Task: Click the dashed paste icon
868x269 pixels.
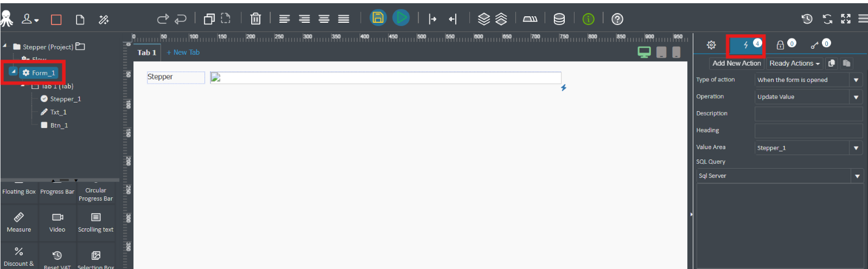Action: [x=226, y=18]
